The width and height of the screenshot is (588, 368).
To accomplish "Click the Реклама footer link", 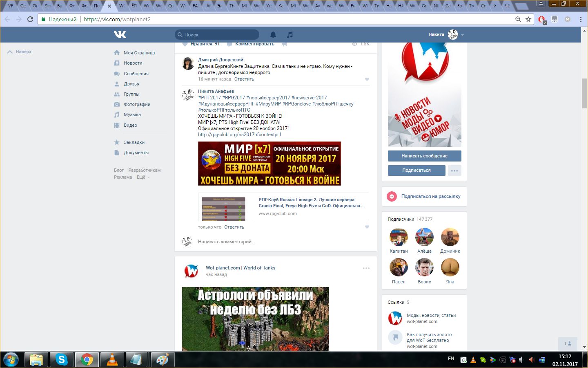I will pyautogui.click(x=123, y=177).
